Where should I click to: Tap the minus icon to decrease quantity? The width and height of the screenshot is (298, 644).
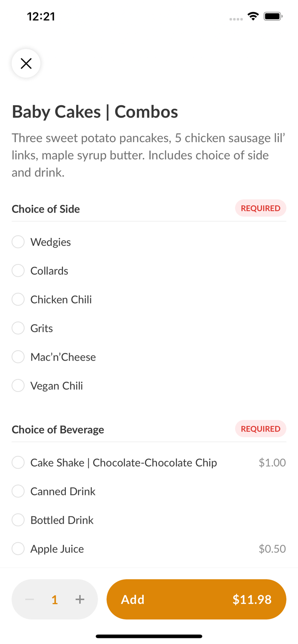click(29, 599)
